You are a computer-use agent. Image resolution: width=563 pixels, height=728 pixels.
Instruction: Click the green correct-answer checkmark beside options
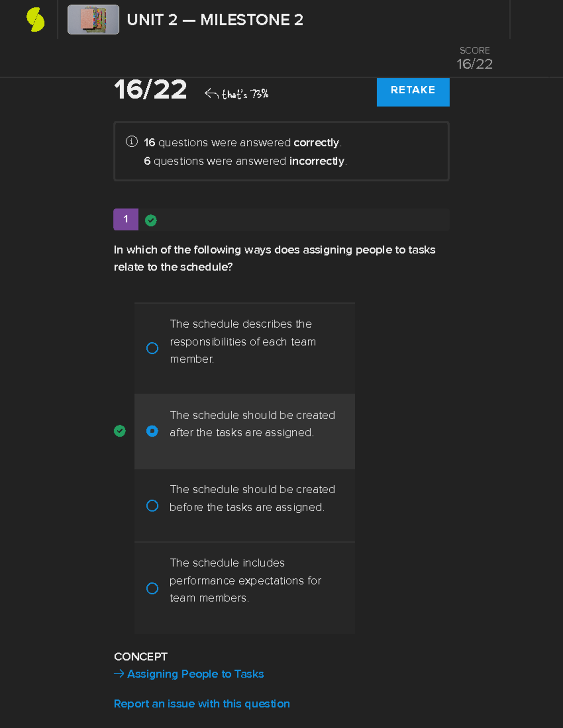pos(120,431)
